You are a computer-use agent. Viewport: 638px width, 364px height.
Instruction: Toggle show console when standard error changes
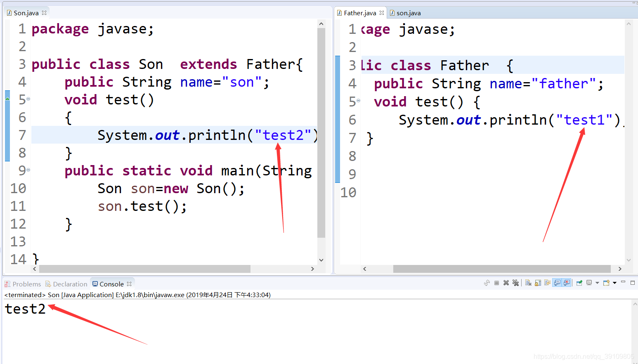point(567,283)
